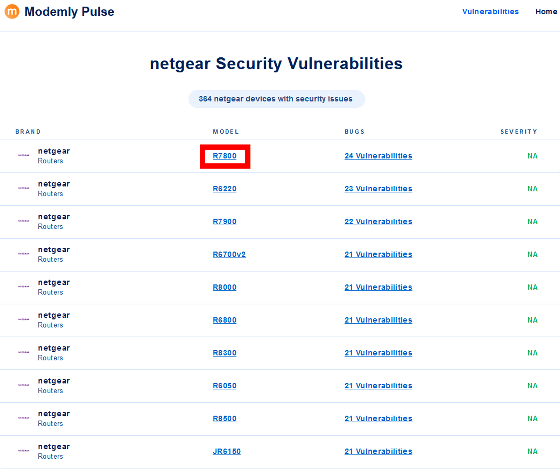This screenshot has height=473, width=560.
Task: Open the R7800 model link
Action: click(225, 156)
